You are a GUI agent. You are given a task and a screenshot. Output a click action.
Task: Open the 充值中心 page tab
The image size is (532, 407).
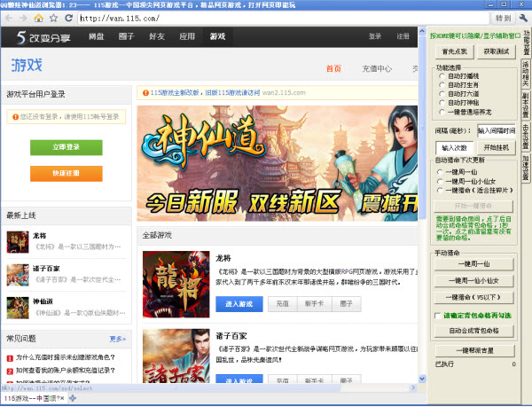pyautogui.click(x=377, y=69)
